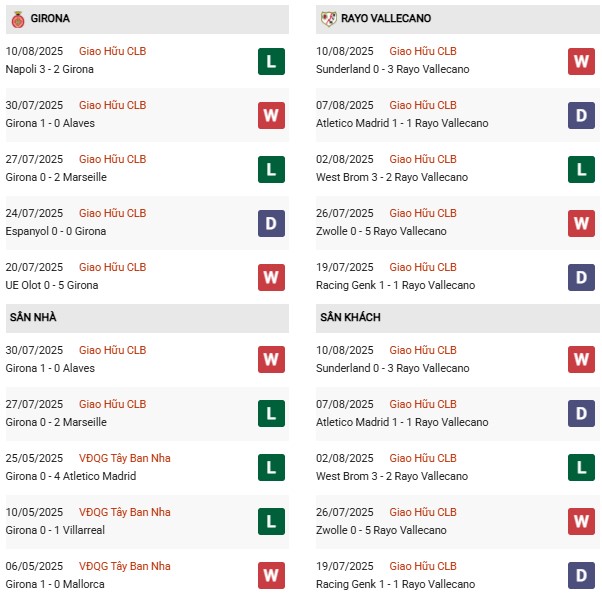Open VĐQG Tây Ban Nha link dated 06/05/2025
The width and height of the screenshot is (602, 595).
pyautogui.click(x=125, y=566)
